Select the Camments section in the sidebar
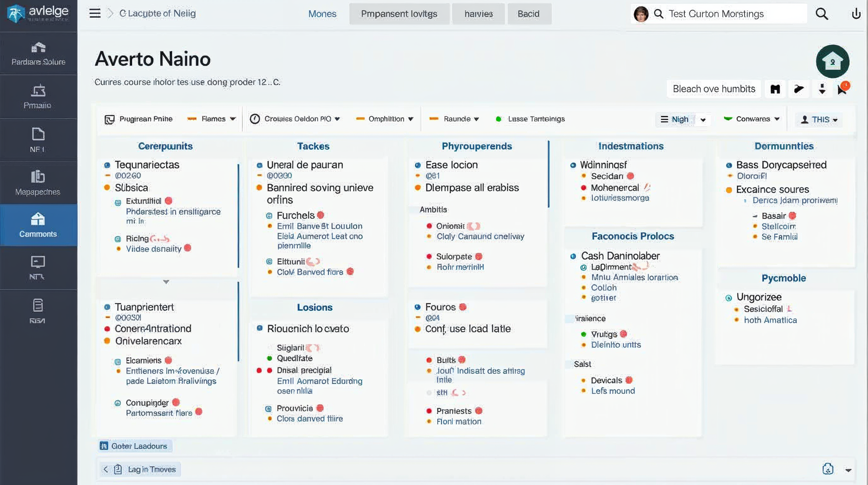This screenshot has width=868, height=485. (38, 225)
